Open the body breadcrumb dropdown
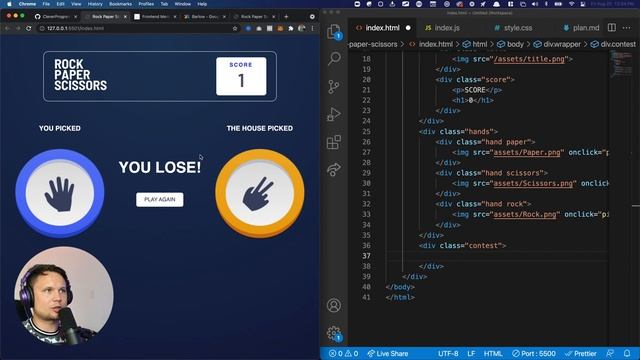The height and width of the screenshot is (360, 640). coord(510,44)
